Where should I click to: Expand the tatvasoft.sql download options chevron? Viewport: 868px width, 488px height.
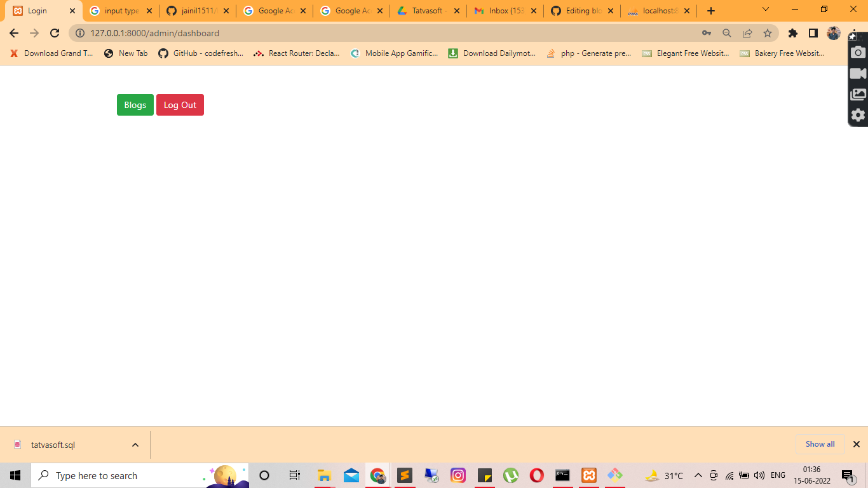point(134,445)
